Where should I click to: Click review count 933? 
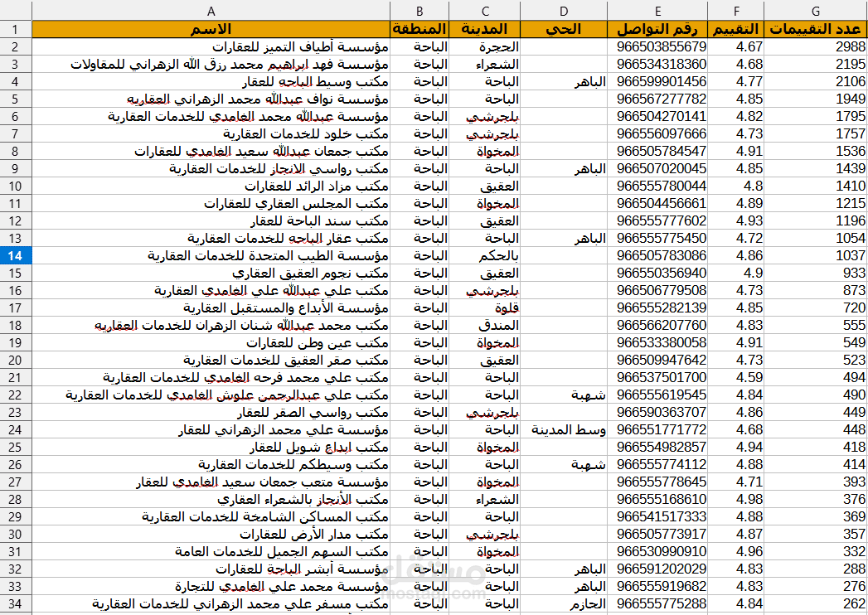(816, 273)
